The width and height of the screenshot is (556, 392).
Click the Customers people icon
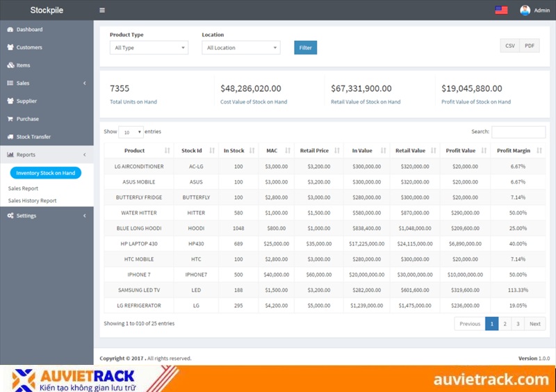pos(10,47)
